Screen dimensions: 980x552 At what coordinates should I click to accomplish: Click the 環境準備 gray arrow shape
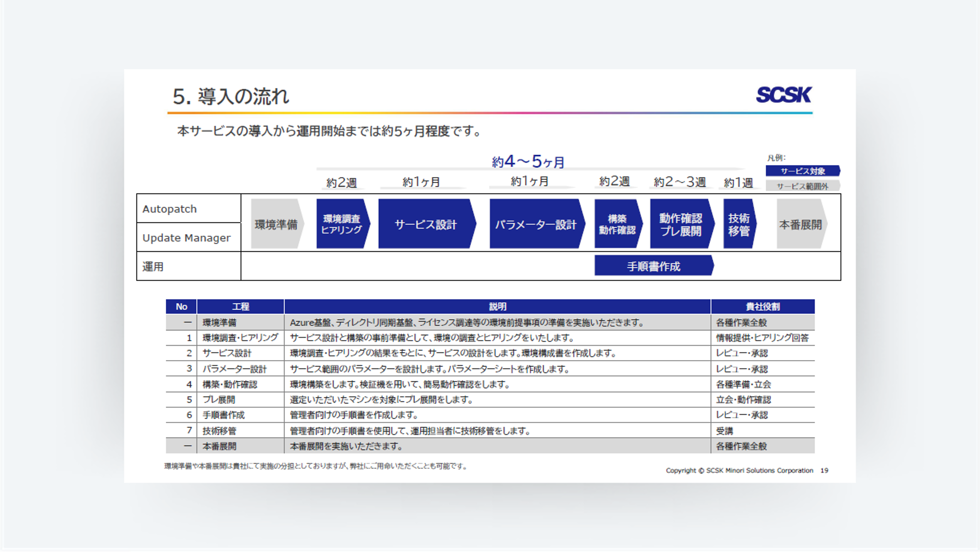pos(277,224)
